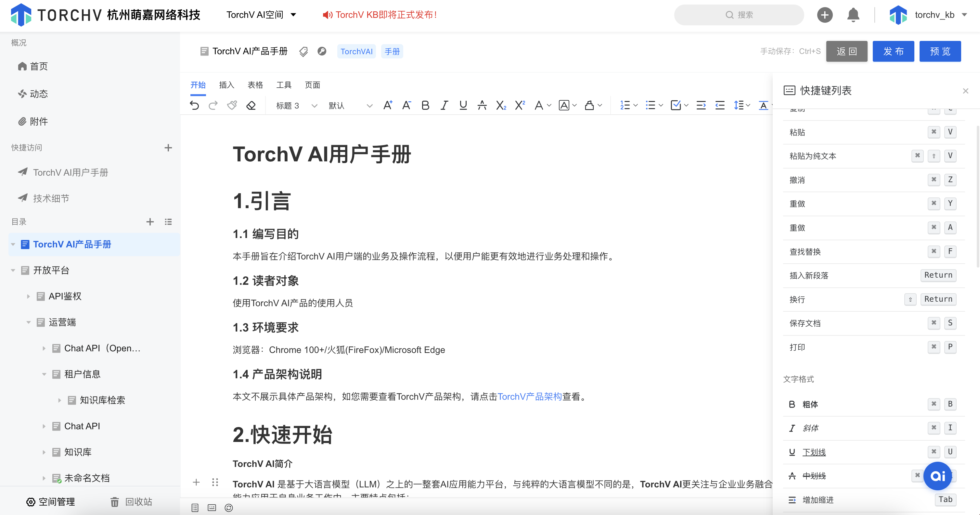This screenshot has width=980, height=515.
Task: Toggle subscript formatting
Action: point(501,105)
